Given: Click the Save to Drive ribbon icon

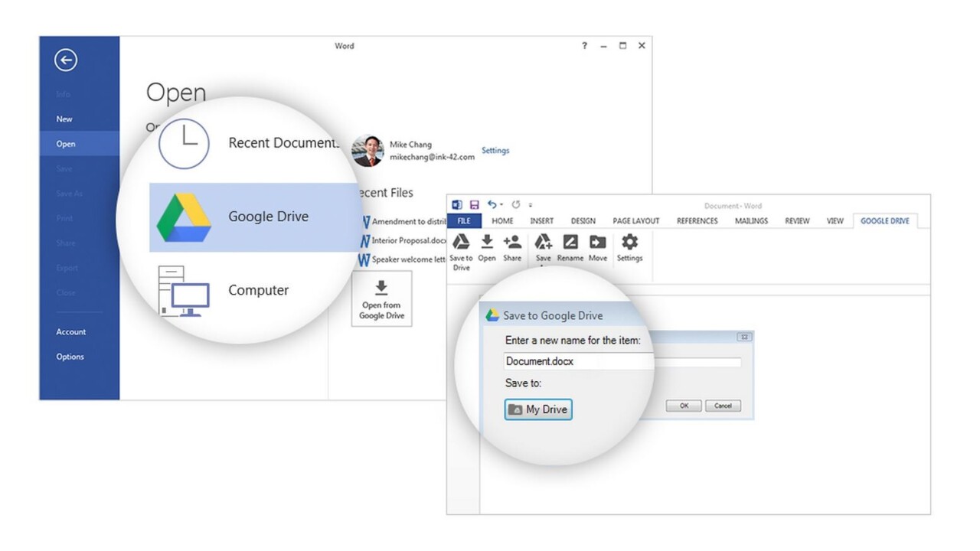Looking at the screenshot, I should [x=461, y=243].
